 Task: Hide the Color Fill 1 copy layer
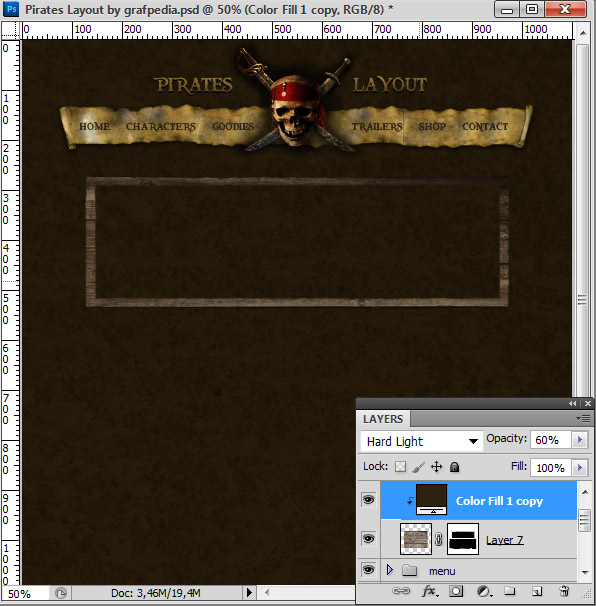click(368, 499)
